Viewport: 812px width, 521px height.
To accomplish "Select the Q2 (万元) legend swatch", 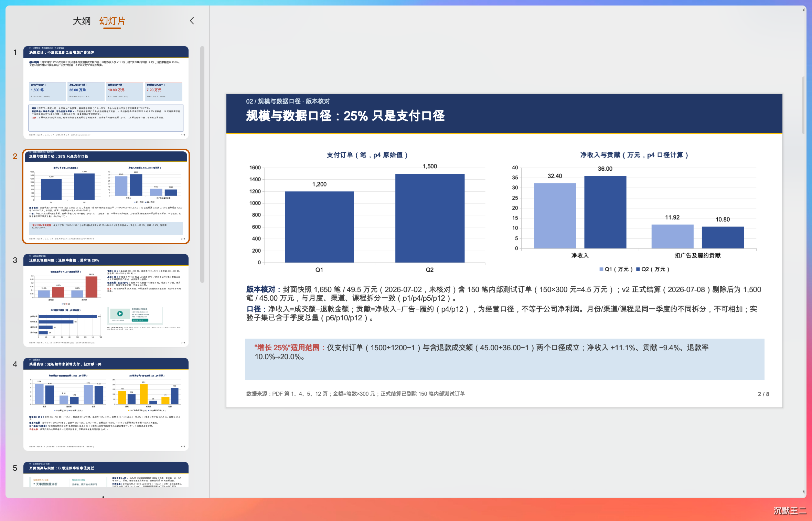I will (638, 269).
